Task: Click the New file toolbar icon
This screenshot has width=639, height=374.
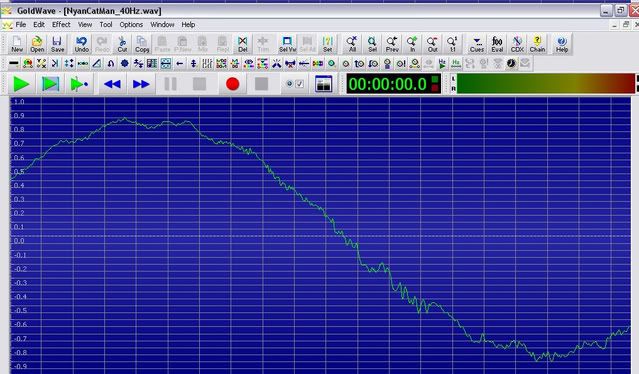Action: (x=17, y=44)
